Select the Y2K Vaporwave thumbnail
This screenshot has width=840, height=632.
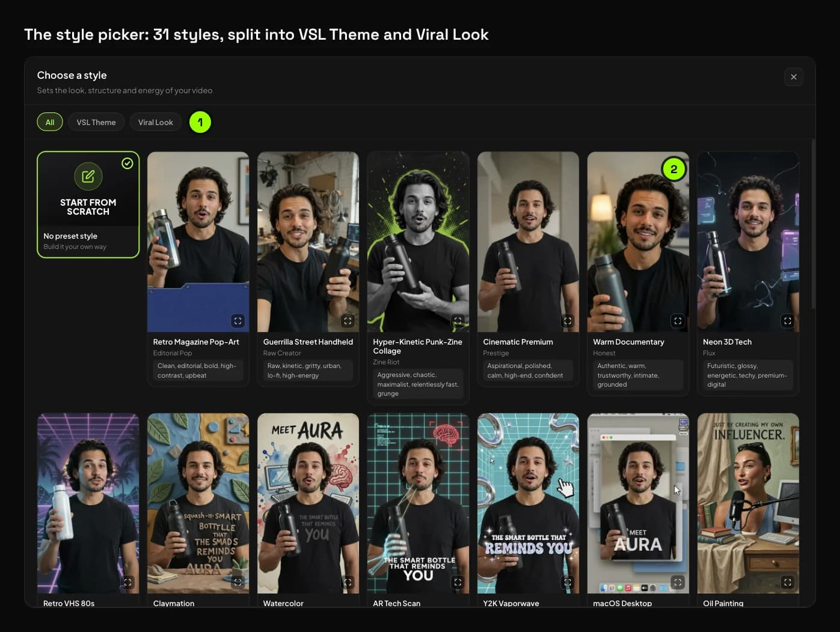click(x=529, y=503)
